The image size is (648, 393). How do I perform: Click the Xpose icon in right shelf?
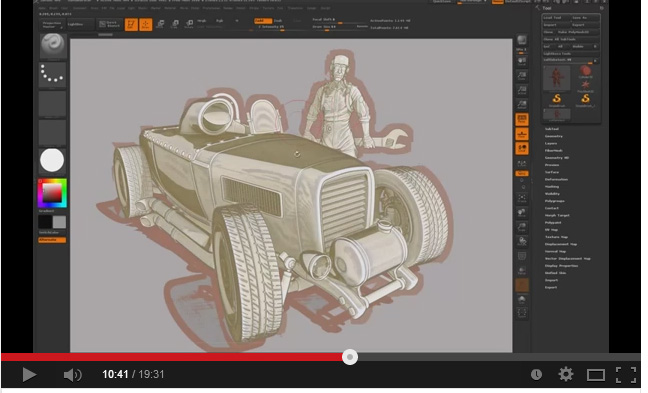coord(522,313)
